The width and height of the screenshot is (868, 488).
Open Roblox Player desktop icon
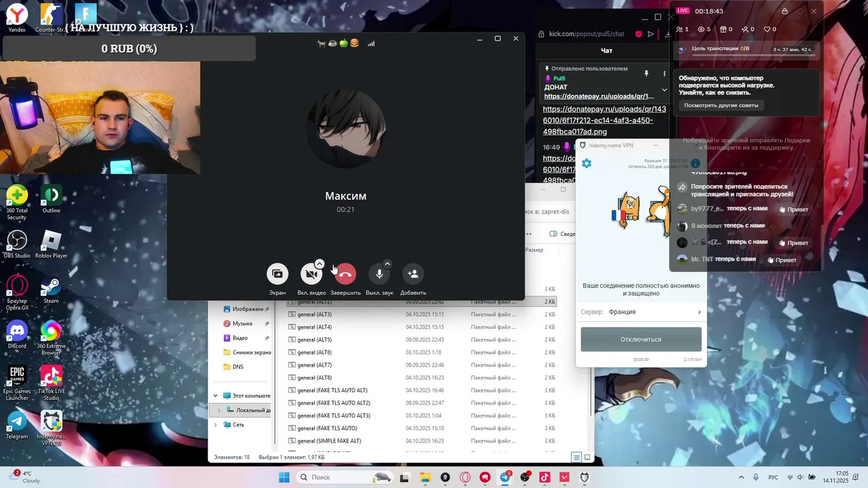click(51, 244)
